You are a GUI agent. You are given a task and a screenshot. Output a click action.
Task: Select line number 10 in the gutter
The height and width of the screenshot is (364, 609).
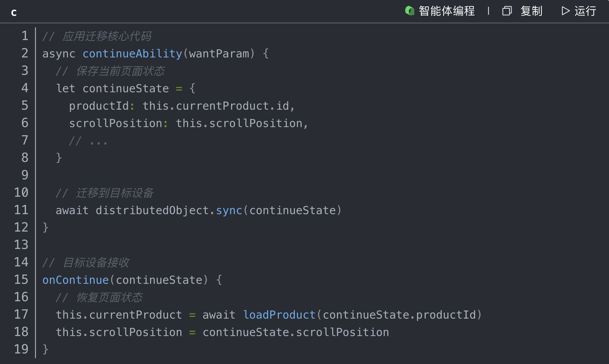[21, 192]
